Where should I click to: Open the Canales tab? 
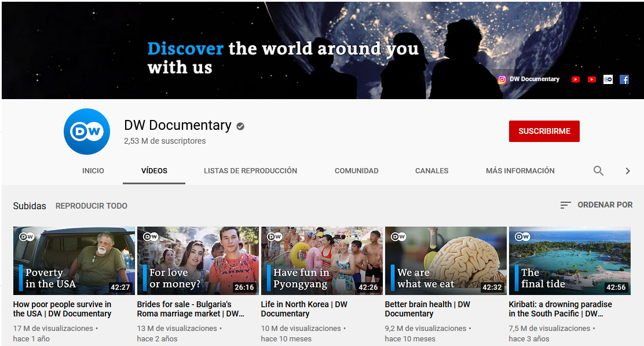[431, 170]
